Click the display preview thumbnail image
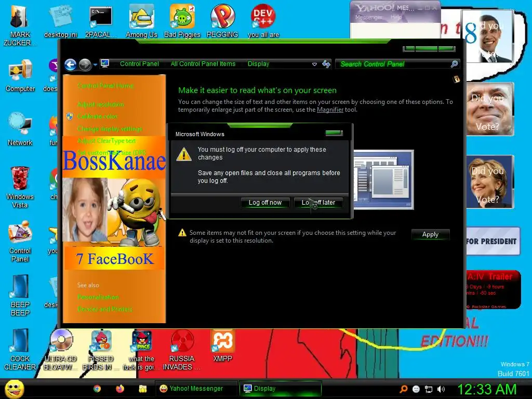Screen dimensions: 532x399 (384, 179)
